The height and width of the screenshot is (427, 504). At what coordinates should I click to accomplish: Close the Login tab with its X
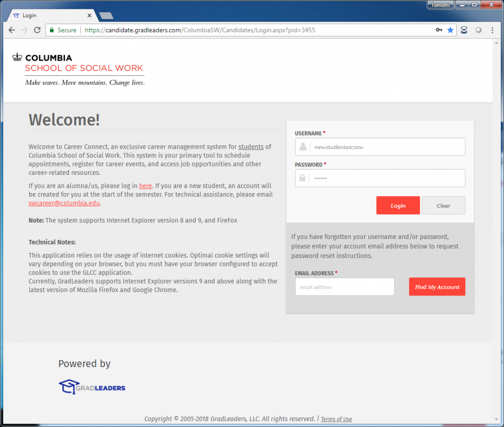tap(90, 15)
